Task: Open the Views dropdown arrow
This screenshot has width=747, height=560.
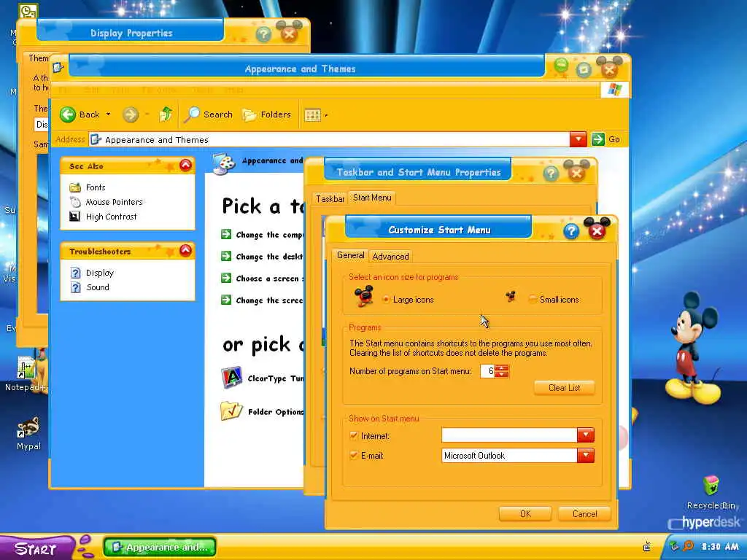Action: point(326,115)
